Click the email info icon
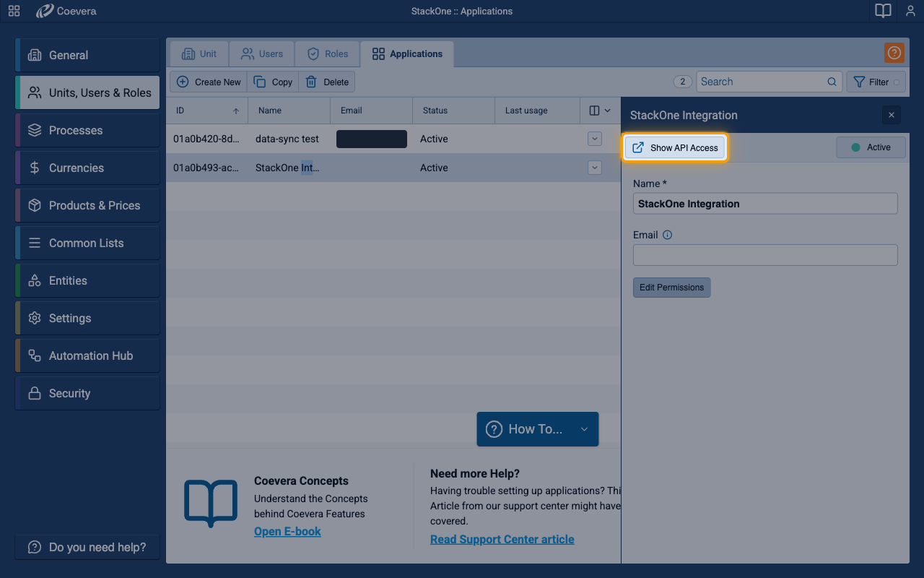The image size is (924, 578). (x=667, y=235)
